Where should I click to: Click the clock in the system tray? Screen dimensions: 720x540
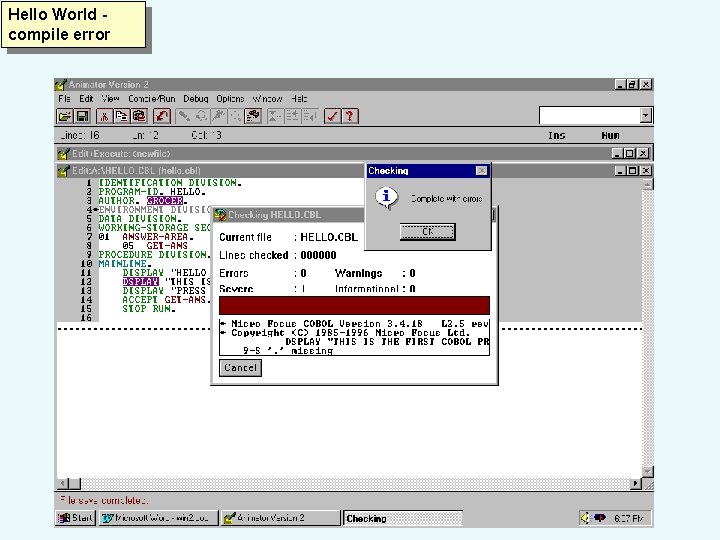coord(628,518)
